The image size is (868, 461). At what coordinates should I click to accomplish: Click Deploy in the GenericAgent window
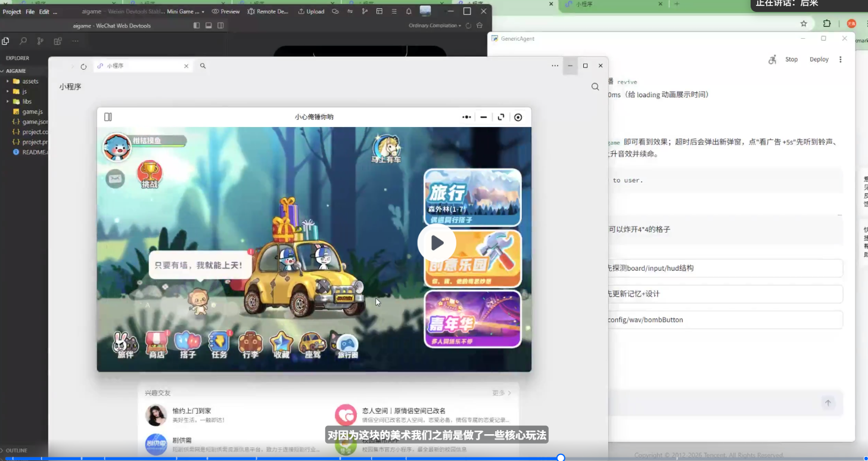(x=819, y=60)
